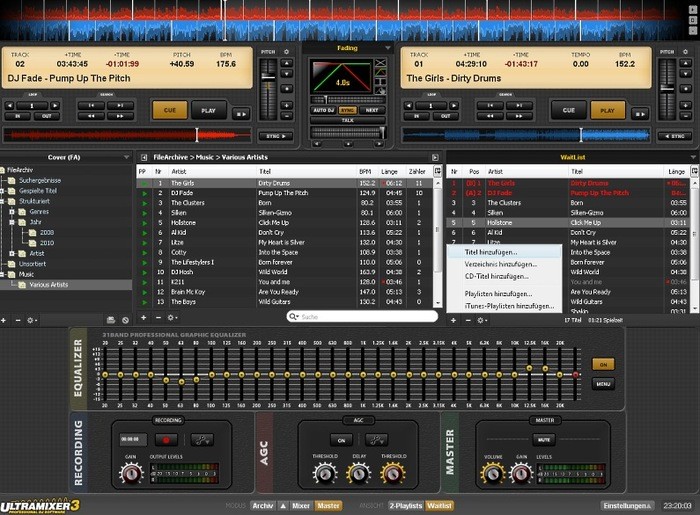Fast-forward the DJ Fade deck

pos(120,116)
